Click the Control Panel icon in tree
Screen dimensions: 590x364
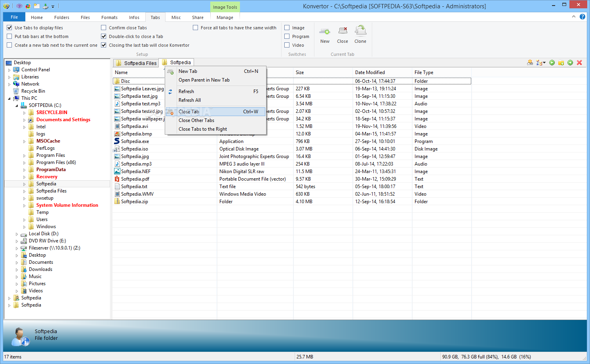pos(16,70)
